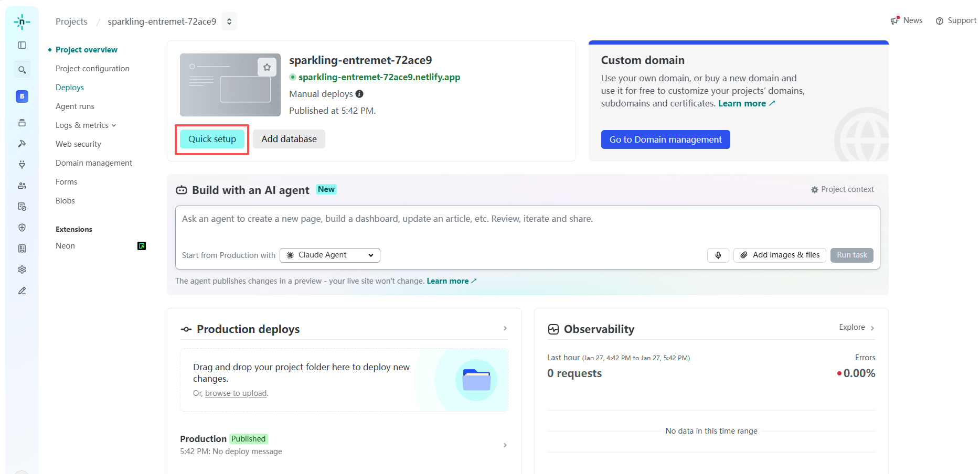980x474 pixels.
Task: Open Project context settings
Action: (842, 190)
